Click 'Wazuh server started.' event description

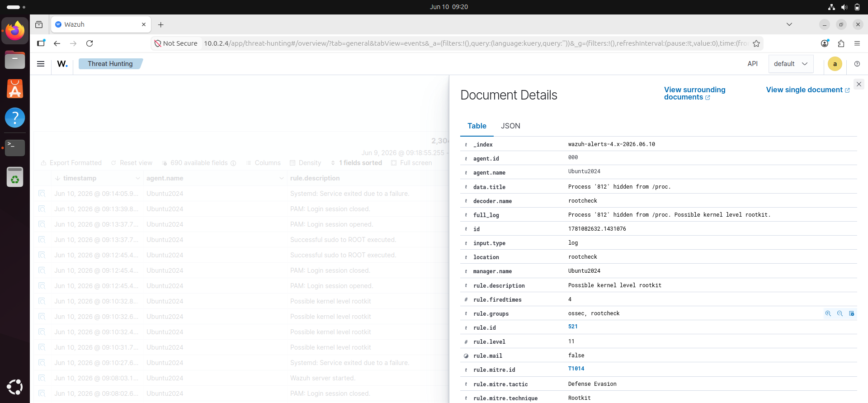tap(323, 378)
